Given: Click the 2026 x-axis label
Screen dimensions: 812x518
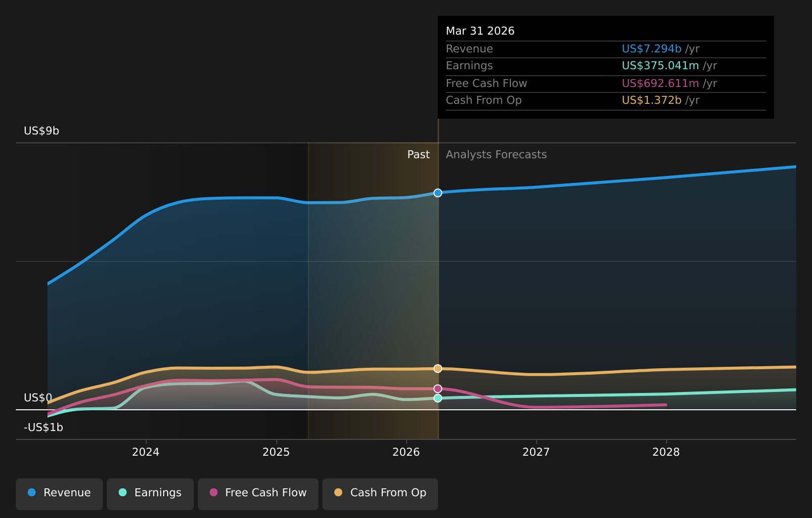Looking at the screenshot, I should pyautogui.click(x=406, y=452).
